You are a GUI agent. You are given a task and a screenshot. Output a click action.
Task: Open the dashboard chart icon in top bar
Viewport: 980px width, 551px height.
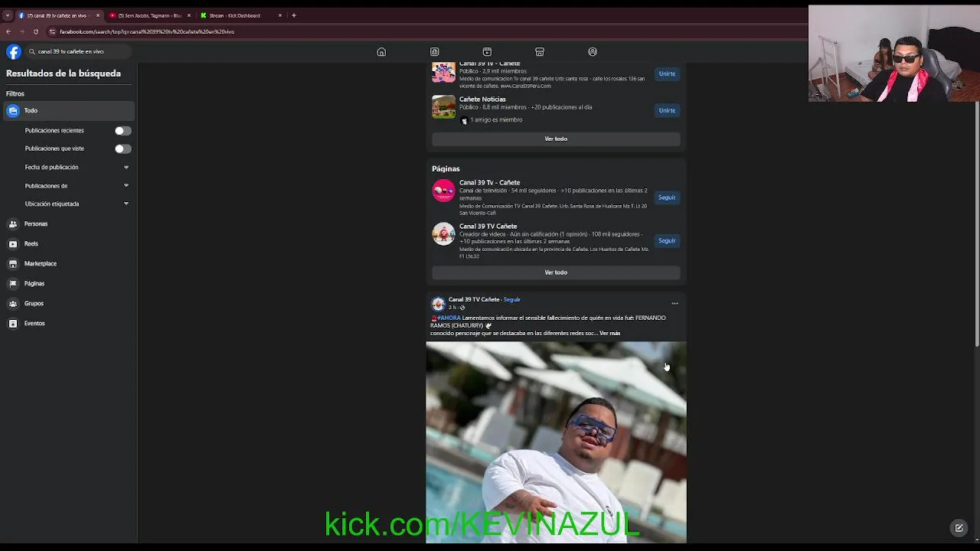click(x=434, y=52)
